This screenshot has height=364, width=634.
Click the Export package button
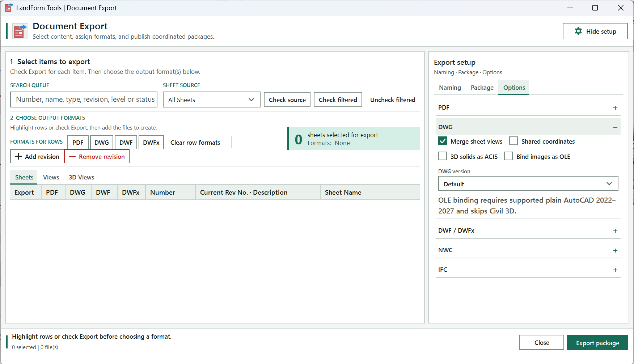coord(597,342)
